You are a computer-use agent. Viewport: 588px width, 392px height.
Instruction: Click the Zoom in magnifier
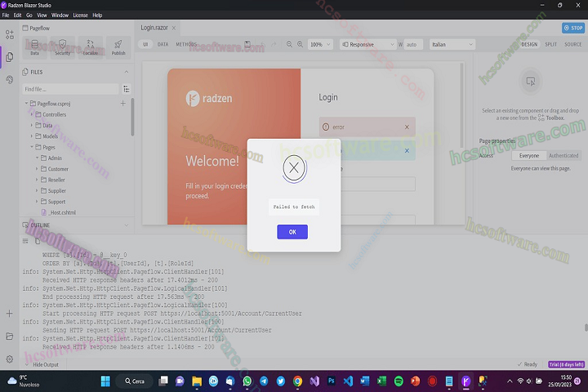coord(300,44)
